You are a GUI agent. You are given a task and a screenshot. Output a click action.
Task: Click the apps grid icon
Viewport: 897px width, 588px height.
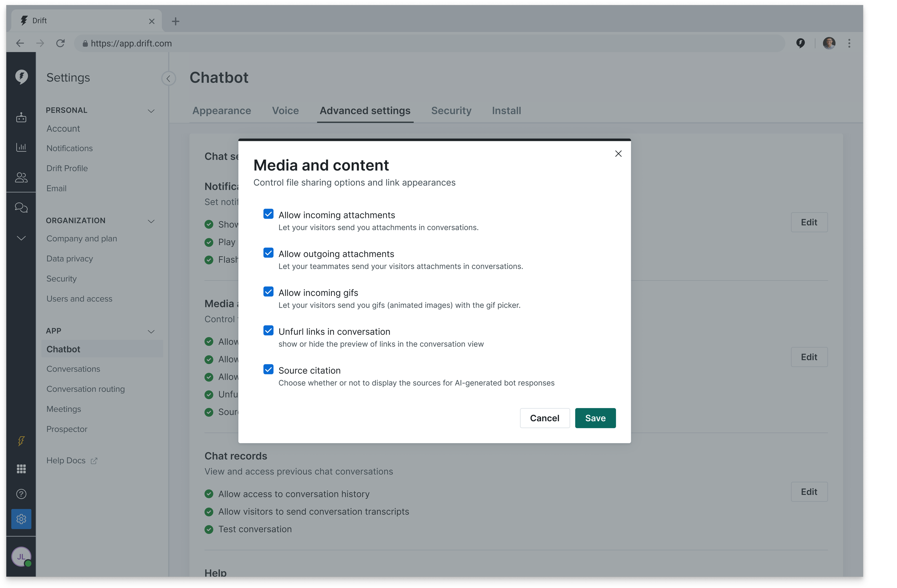click(x=21, y=469)
